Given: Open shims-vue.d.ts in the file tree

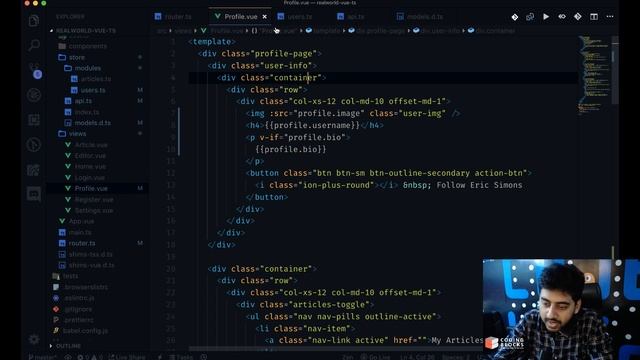Looking at the screenshot, I should tap(87, 265).
